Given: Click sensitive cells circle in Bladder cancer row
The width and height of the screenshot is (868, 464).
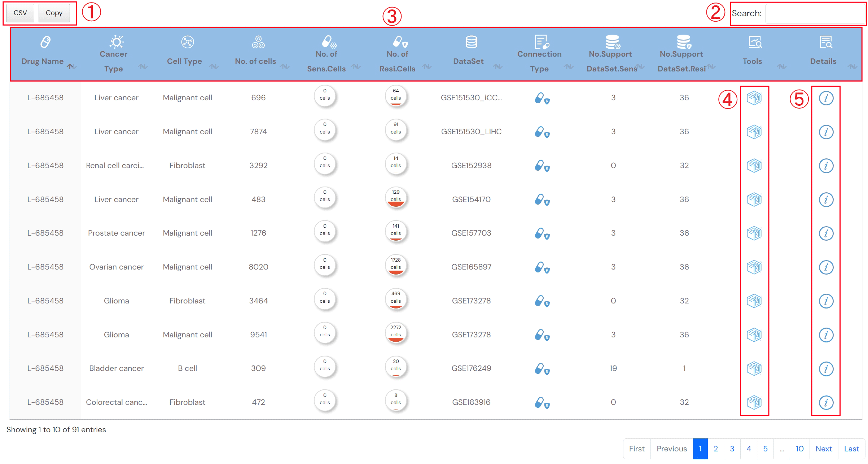Looking at the screenshot, I should point(325,366).
